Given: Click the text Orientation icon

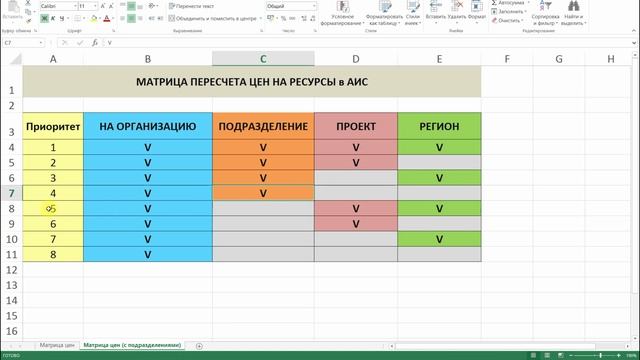Looking at the screenshot, I should (x=152, y=6).
